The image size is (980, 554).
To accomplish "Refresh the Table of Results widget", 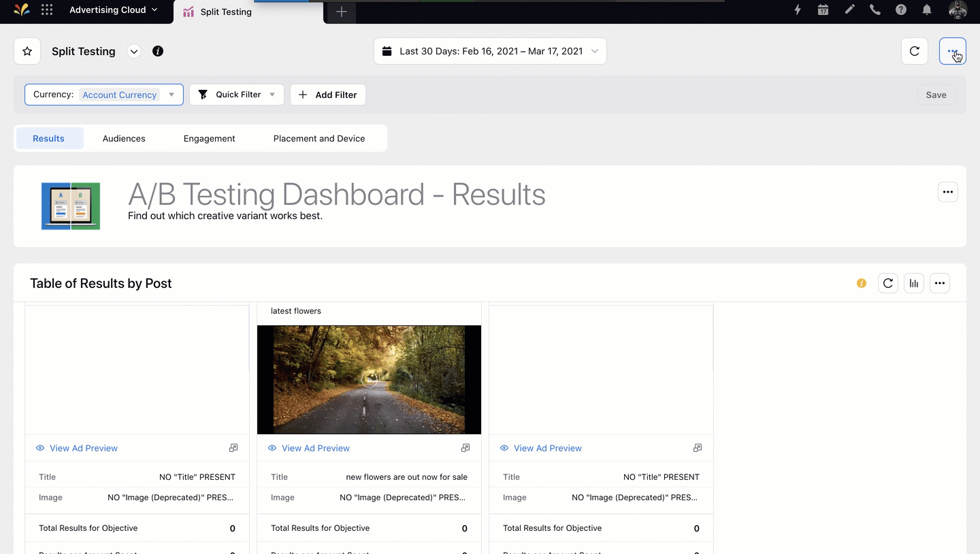I will point(888,283).
